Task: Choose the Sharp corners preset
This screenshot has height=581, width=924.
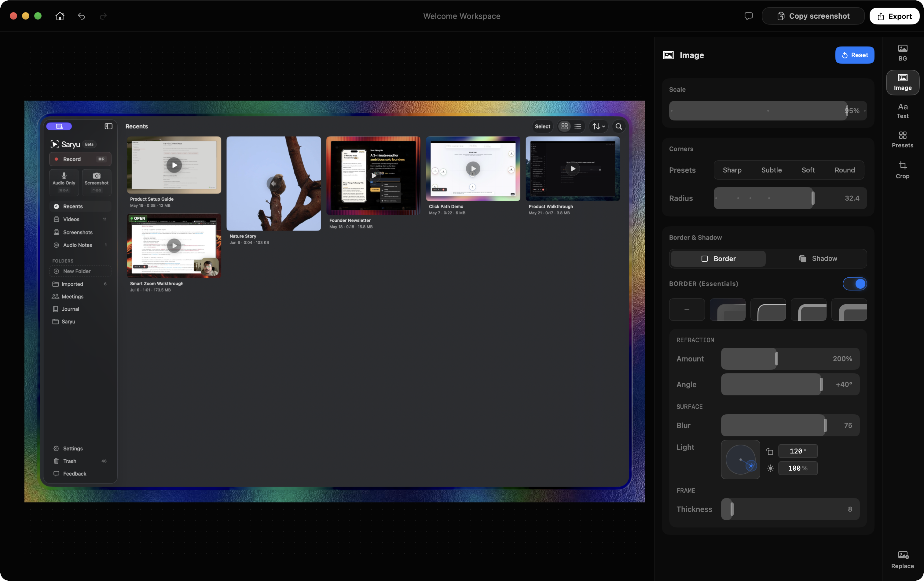Action: (732, 170)
